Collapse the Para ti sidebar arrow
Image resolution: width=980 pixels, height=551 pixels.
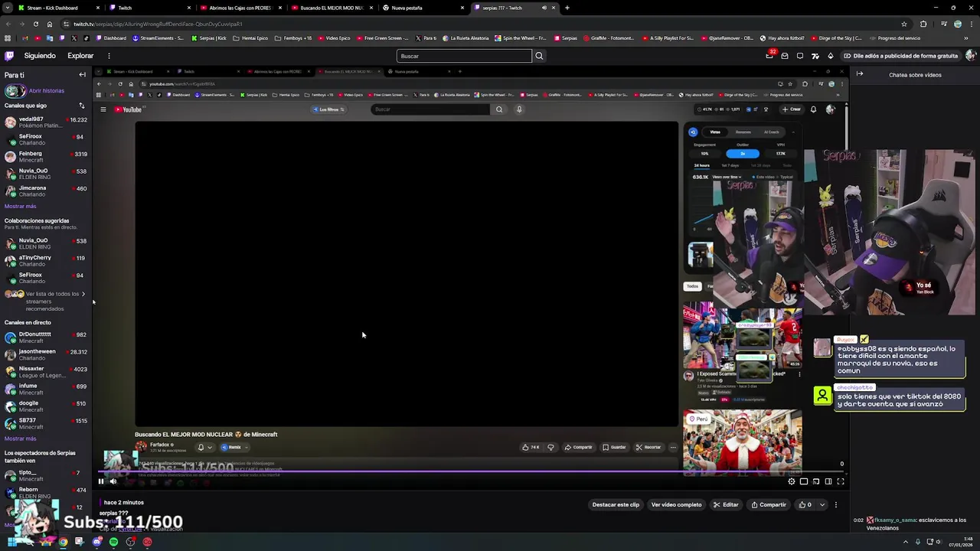pyautogui.click(x=82, y=75)
